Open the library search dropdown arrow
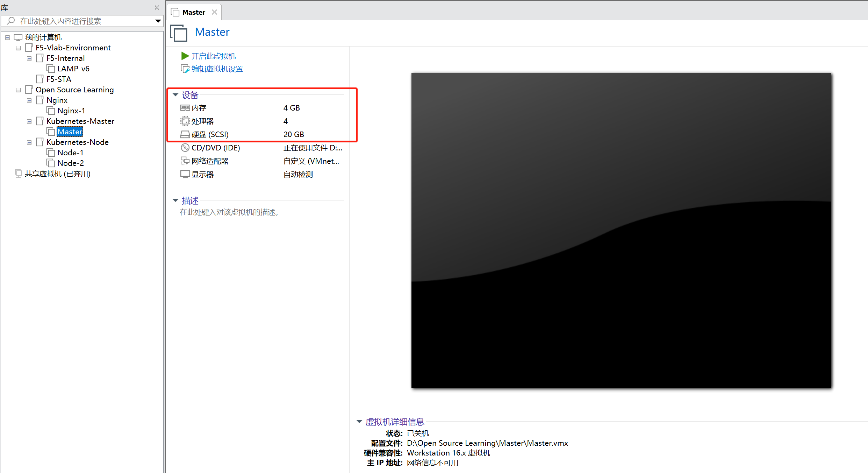Screen dimensions: 868x473 pos(158,21)
